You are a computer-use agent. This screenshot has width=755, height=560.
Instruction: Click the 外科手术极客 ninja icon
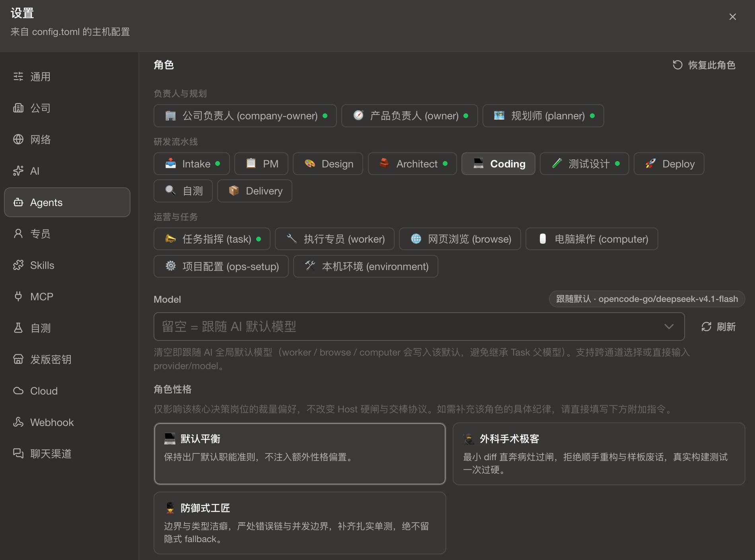[x=469, y=439]
